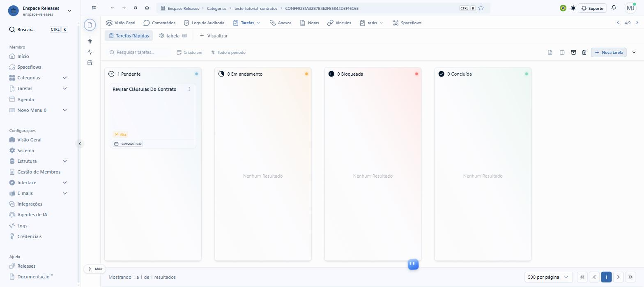Click the split columns icon in tasks toolbar
Image resolution: width=644 pixels, height=287 pixels.
click(x=562, y=52)
